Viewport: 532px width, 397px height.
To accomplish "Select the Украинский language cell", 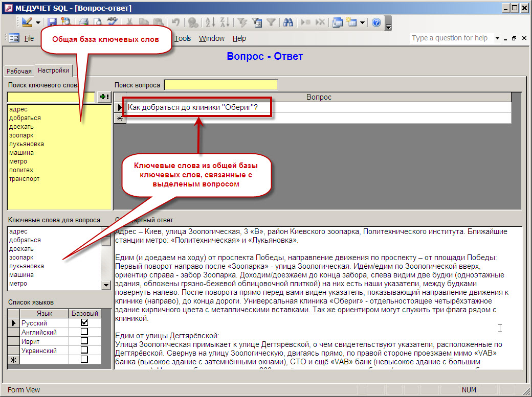I will [x=44, y=351].
